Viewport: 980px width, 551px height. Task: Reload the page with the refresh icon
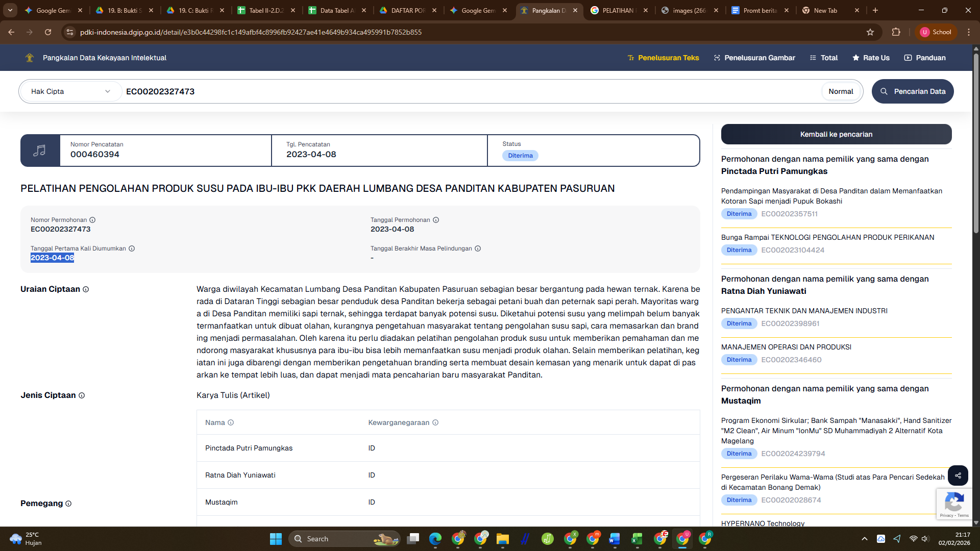coord(48,32)
